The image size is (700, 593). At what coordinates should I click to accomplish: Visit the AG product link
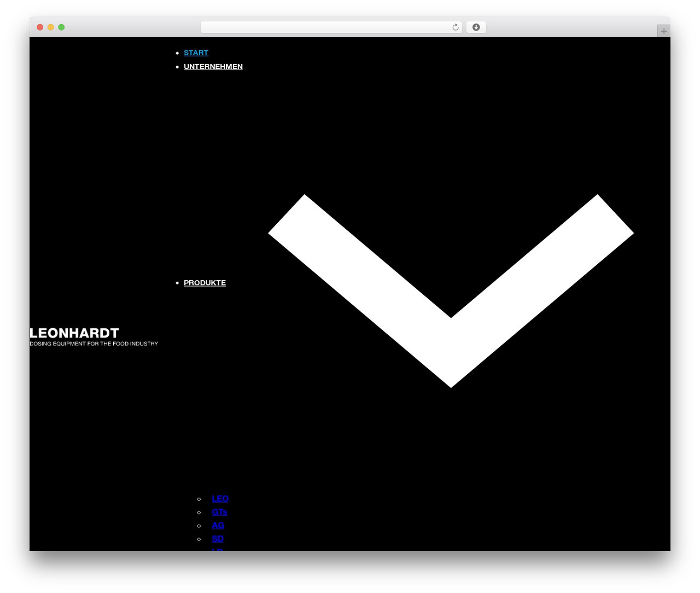pos(218,525)
